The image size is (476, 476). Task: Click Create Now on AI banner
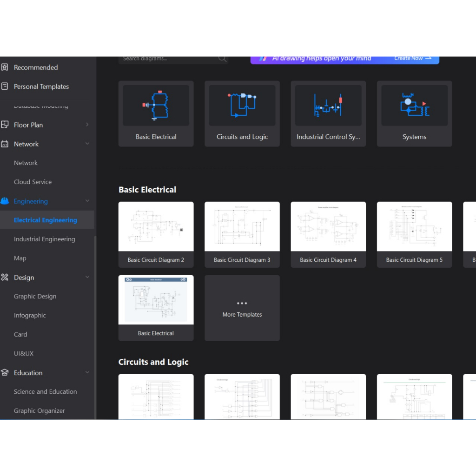(413, 59)
